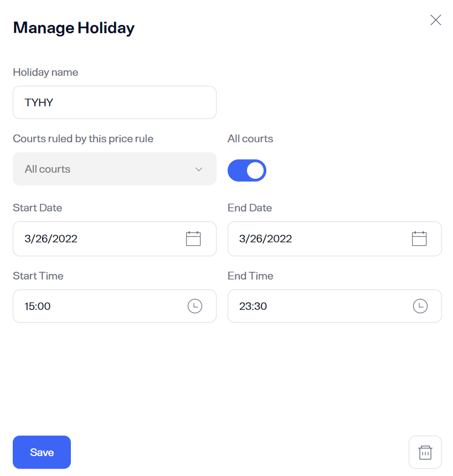Image resolution: width=453 pixels, height=476 pixels.
Task: Expand the All courts dropdown list
Action: [x=114, y=169]
